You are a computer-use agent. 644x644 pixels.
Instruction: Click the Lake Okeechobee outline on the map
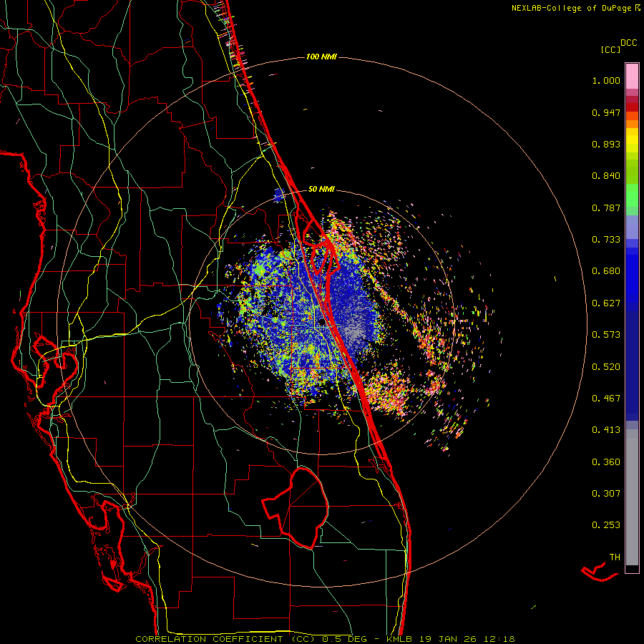296,507
